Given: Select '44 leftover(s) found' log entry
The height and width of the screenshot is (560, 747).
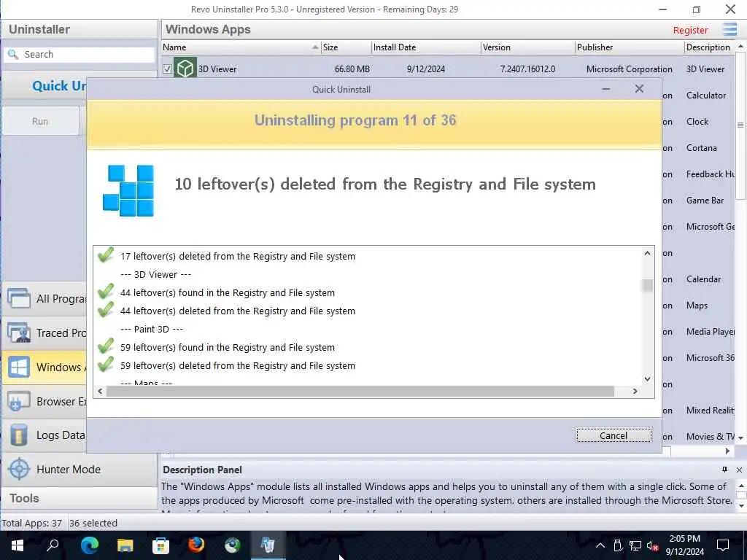Looking at the screenshot, I should (228, 293).
